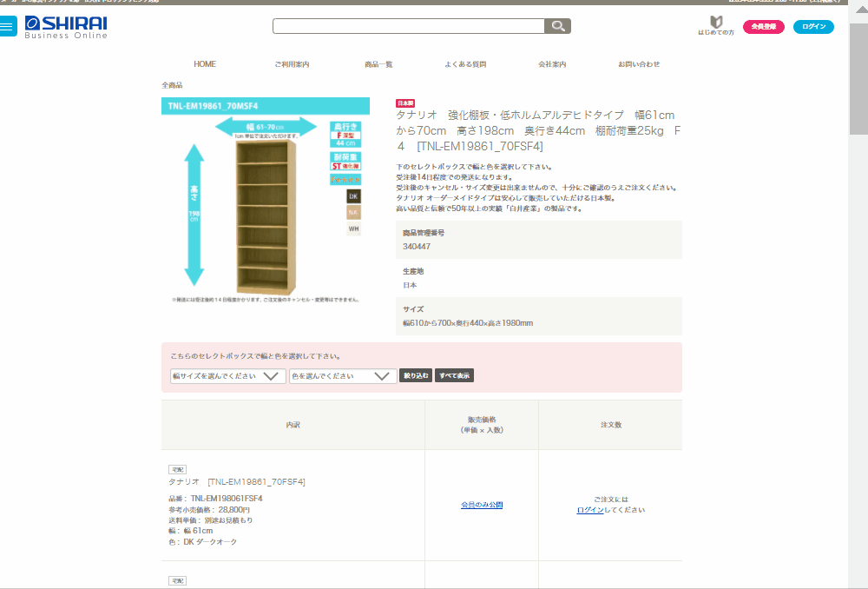Select the DK dark oak color swatch
This screenshot has width=868, height=589.
[x=353, y=196]
